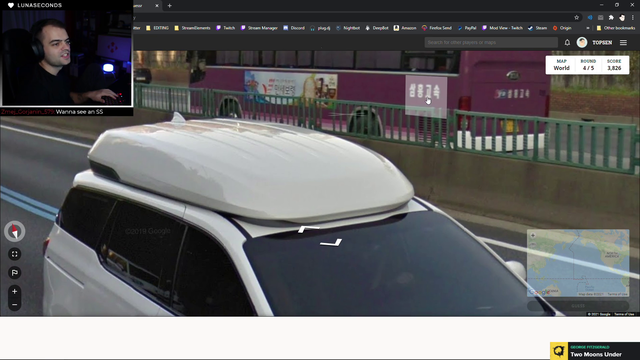The height and width of the screenshot is (360, 640).
Task: Open the plug.dj bookmark
Action: point(320,28)
